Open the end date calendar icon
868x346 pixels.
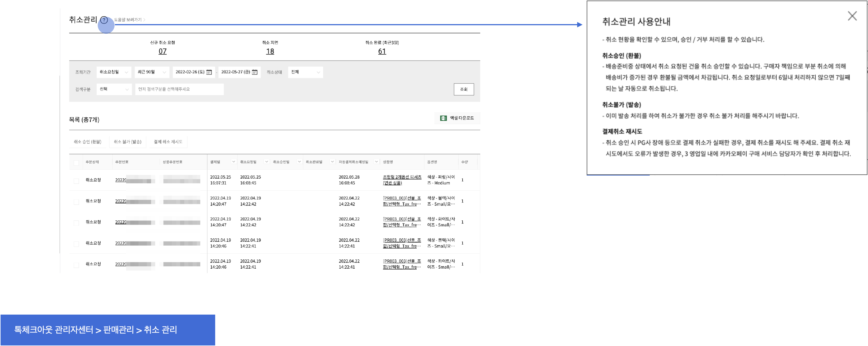[x=255, y=72]
